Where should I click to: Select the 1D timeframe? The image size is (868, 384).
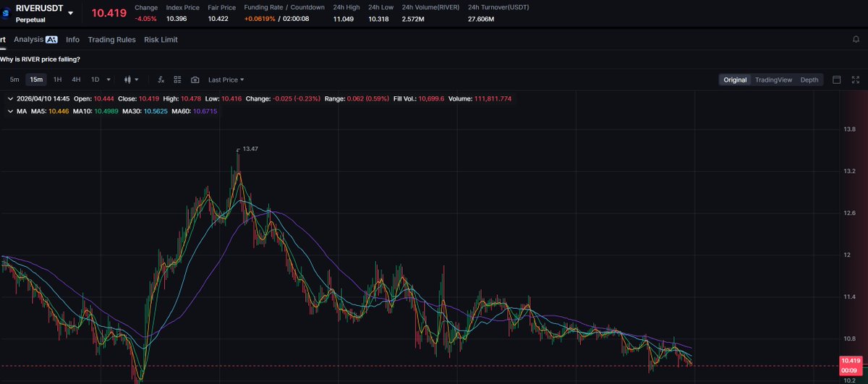click(x=95, y=80)
